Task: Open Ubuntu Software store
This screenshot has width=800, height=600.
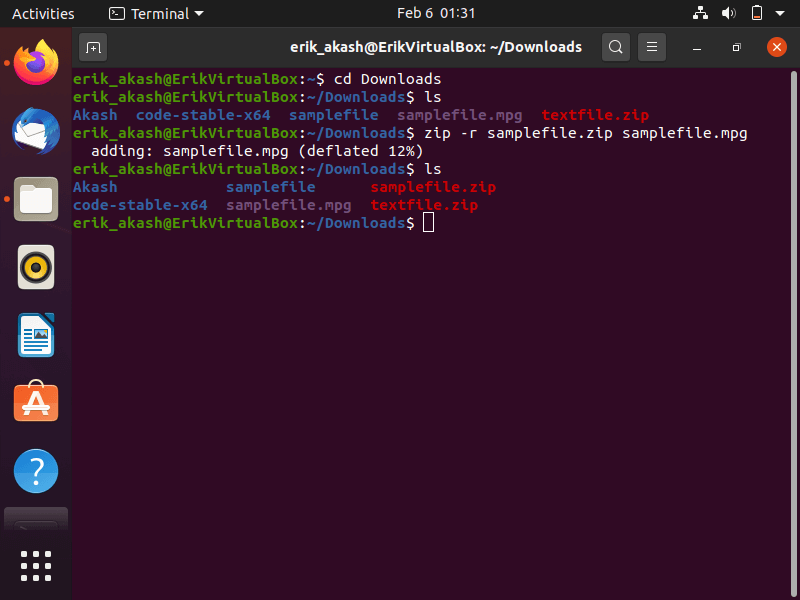Action: click(36, 402)
